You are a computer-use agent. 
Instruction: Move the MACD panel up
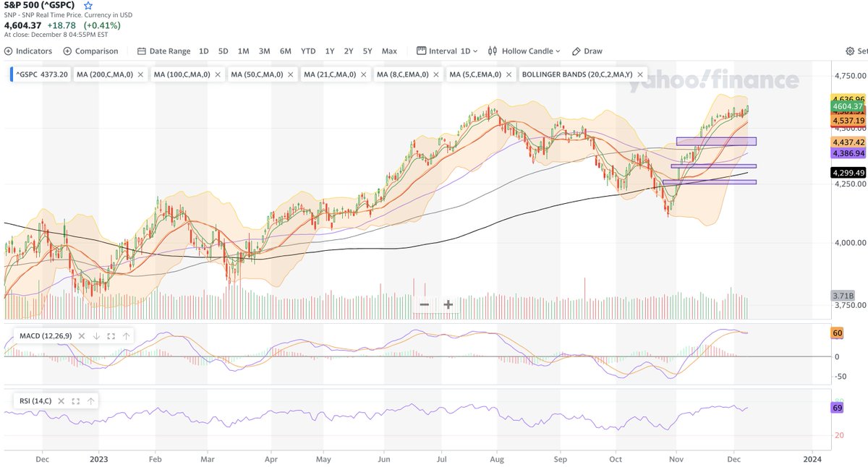(127, 336)
